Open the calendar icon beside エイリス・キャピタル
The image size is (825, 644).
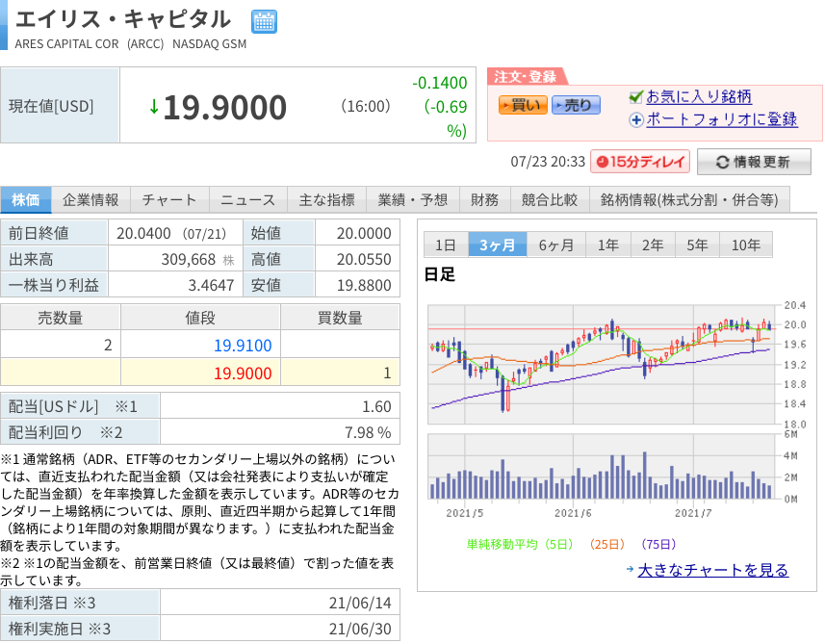pos(264,21)
